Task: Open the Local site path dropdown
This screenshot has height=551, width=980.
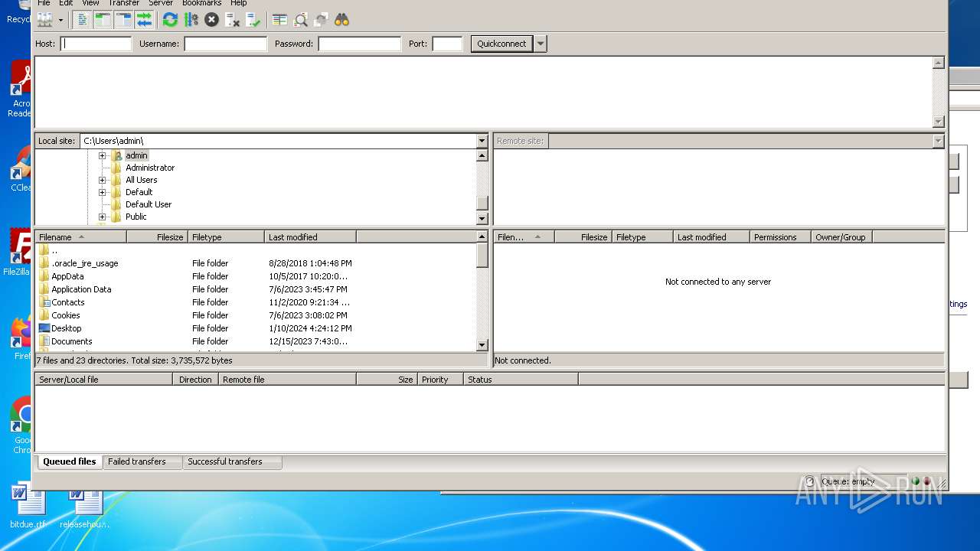Action: click(x=482, y=141)
